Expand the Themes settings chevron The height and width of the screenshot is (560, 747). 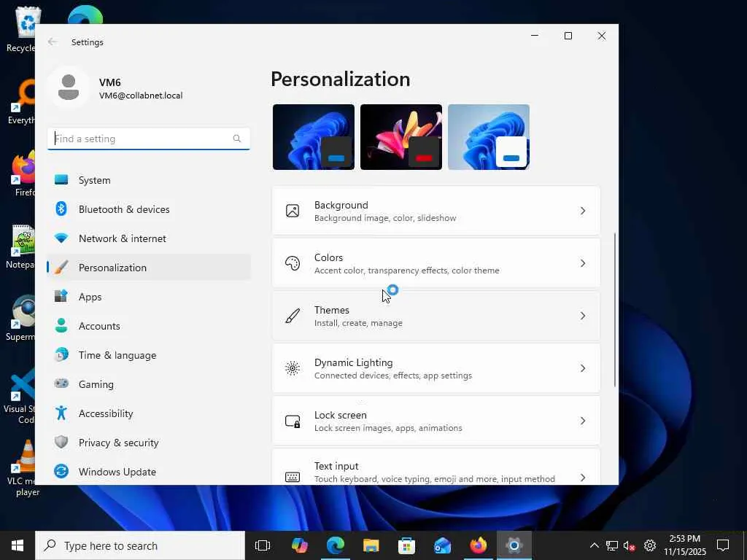coord(583,316)
